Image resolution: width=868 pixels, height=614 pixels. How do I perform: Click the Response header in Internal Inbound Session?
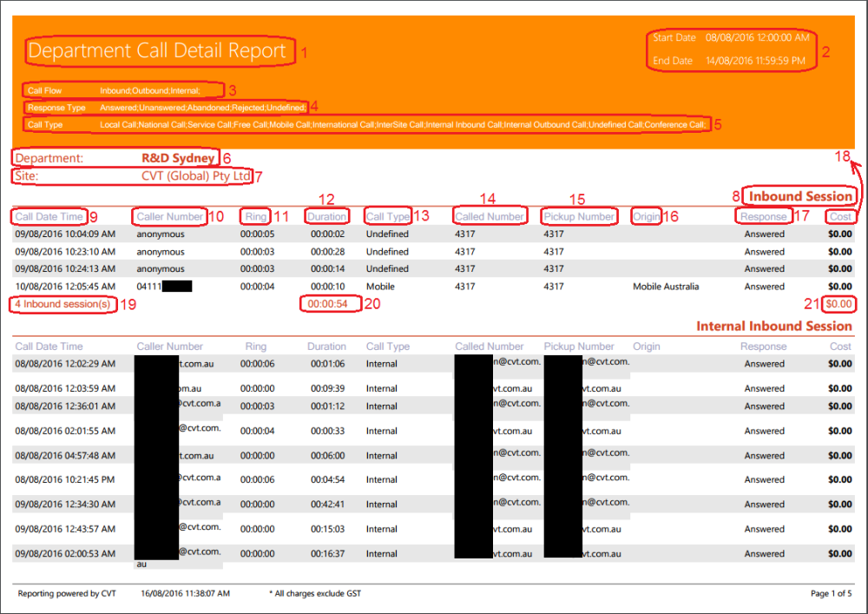point(763,347)
